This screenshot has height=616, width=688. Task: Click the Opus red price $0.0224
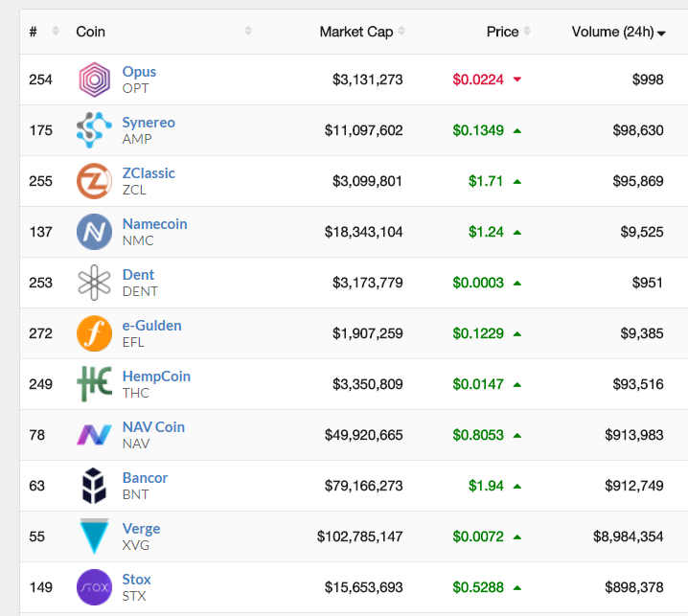[478, 80]
